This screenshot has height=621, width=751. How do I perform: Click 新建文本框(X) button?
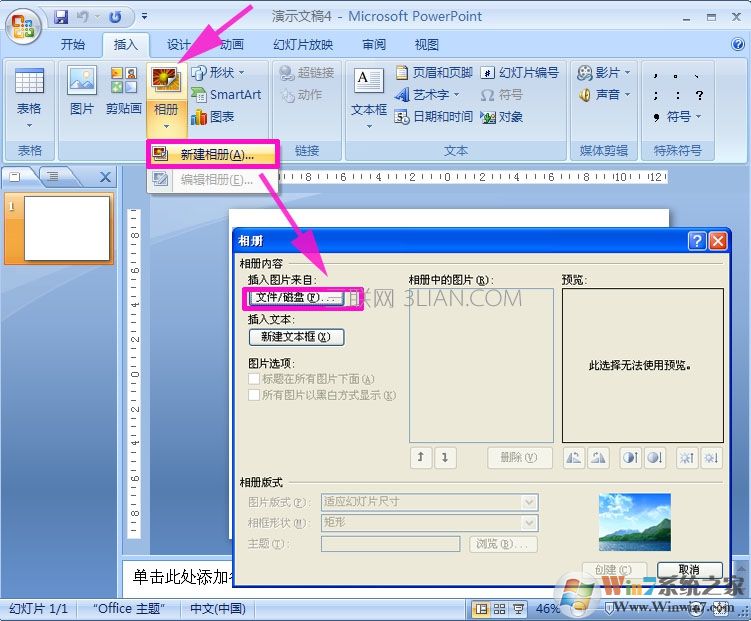click(x=296, y=337)
